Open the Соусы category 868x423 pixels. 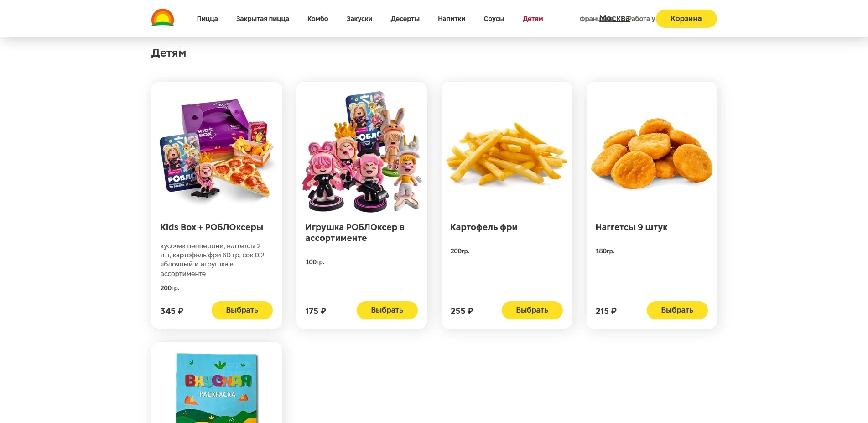tap(494, 19)
